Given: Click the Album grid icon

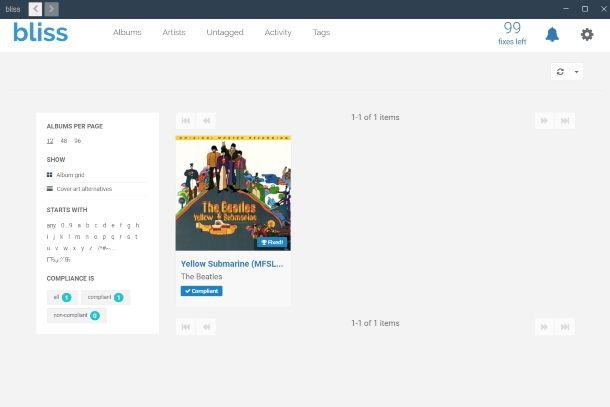Looking at the screenshot, I should coord(49,175).
